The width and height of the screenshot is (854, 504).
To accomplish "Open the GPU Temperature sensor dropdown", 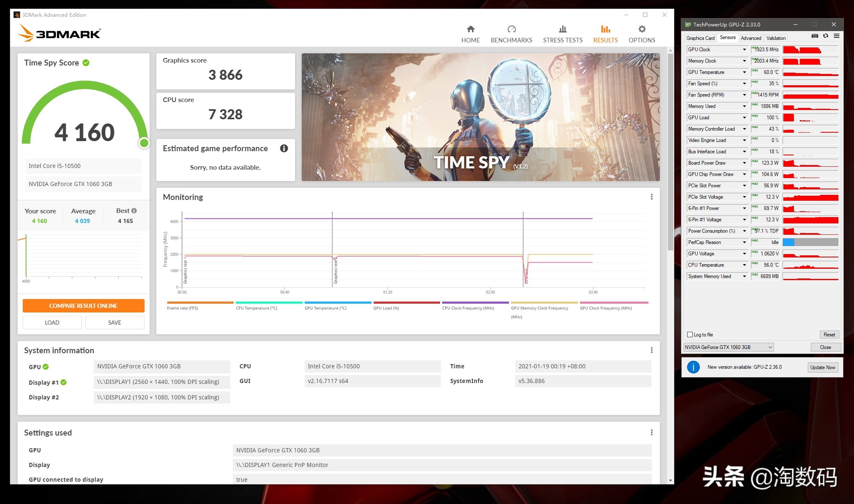I will [x=744, y=72].
